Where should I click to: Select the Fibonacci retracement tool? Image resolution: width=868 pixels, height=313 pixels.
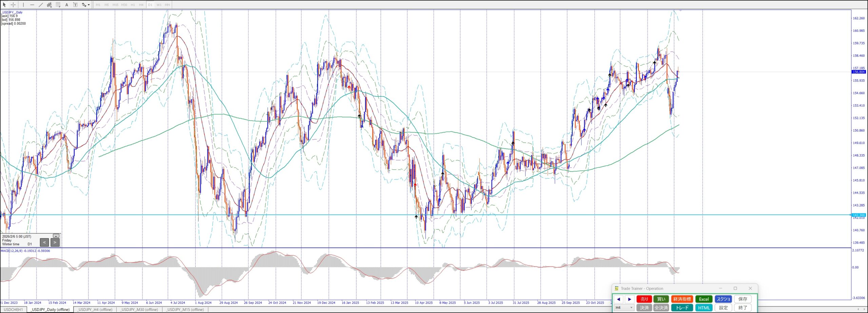tap(58, 5)
